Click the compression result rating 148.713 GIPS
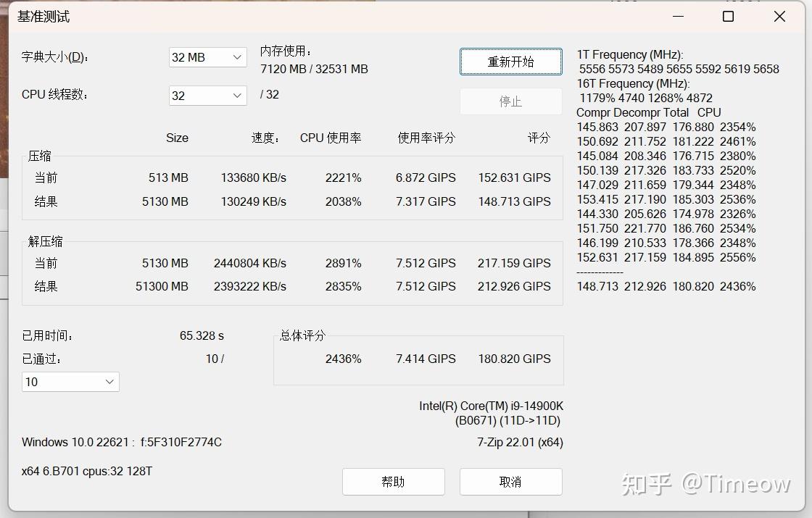 514,201
